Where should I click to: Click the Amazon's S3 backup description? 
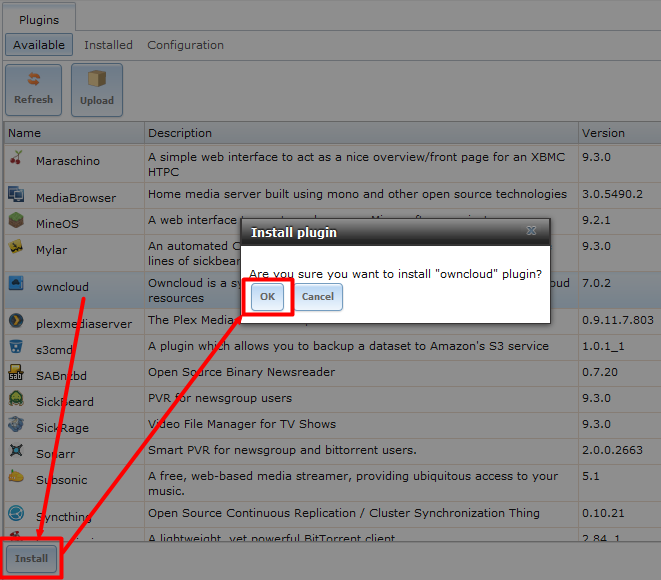[x=348, y=346]
